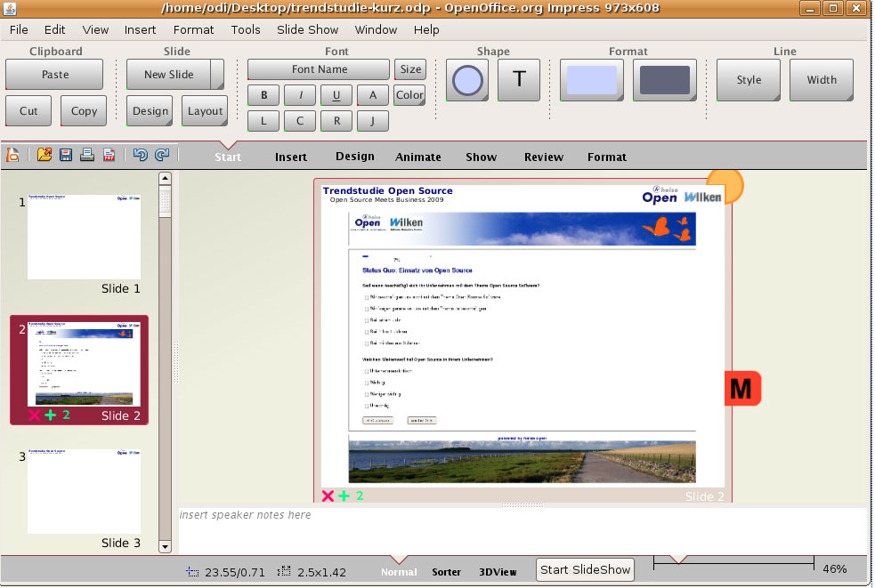Open the Font Name dropdown

319,69
